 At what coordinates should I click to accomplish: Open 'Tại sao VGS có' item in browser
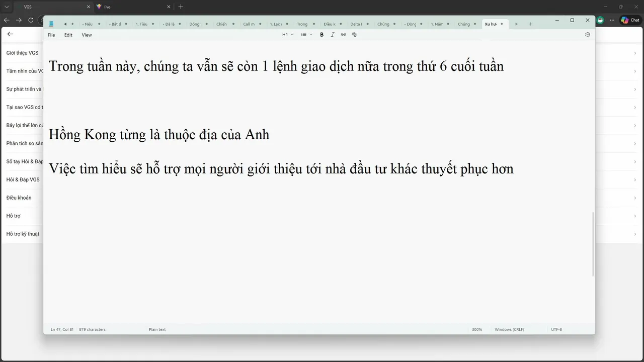[x=25, y=107]
